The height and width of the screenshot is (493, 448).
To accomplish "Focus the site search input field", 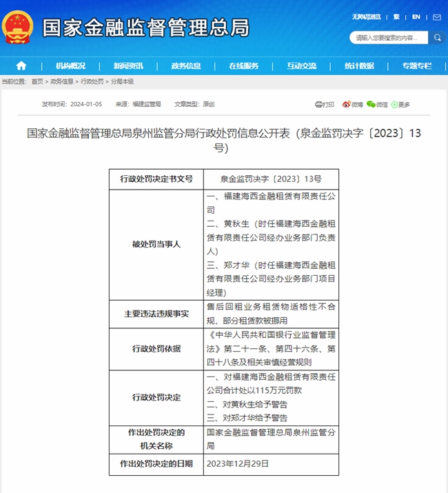I will (x=389, y=38).
